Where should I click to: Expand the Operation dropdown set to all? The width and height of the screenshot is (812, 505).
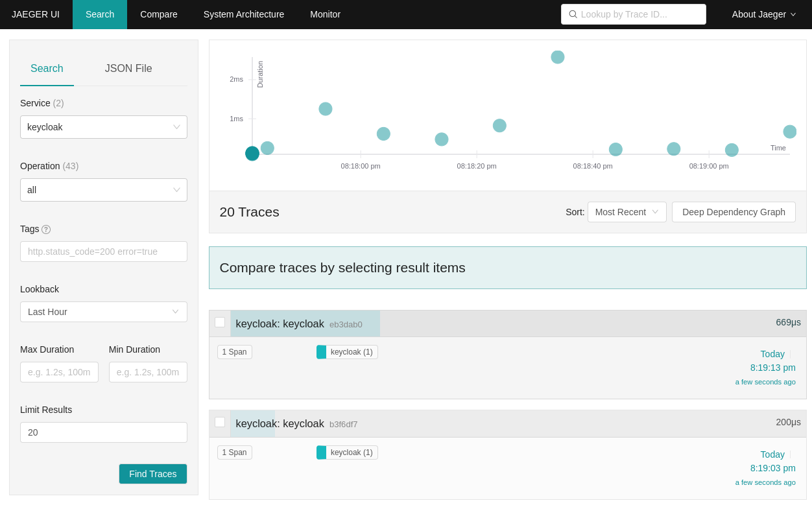pos(104,190)
